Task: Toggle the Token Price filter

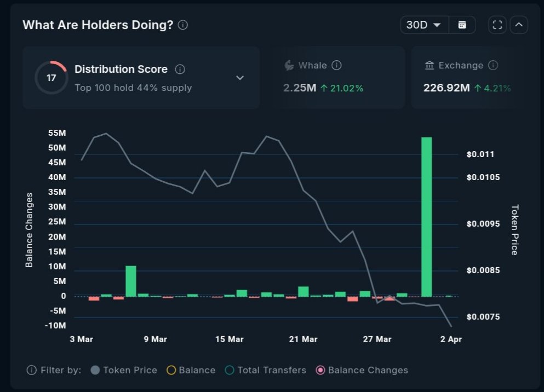Action: [x=124, y=370]
